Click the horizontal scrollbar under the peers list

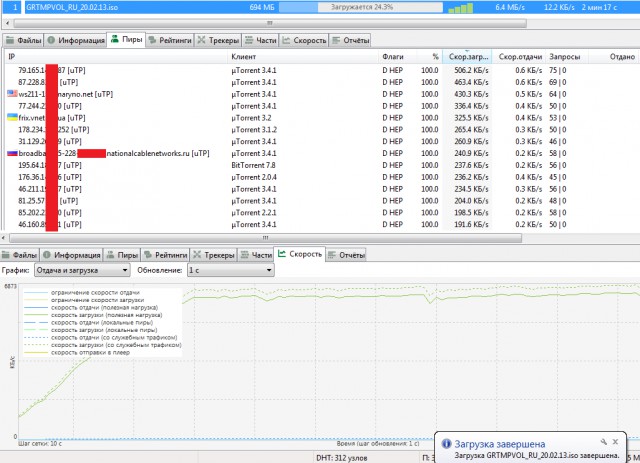pyautogui.click(x=265, y=238)
